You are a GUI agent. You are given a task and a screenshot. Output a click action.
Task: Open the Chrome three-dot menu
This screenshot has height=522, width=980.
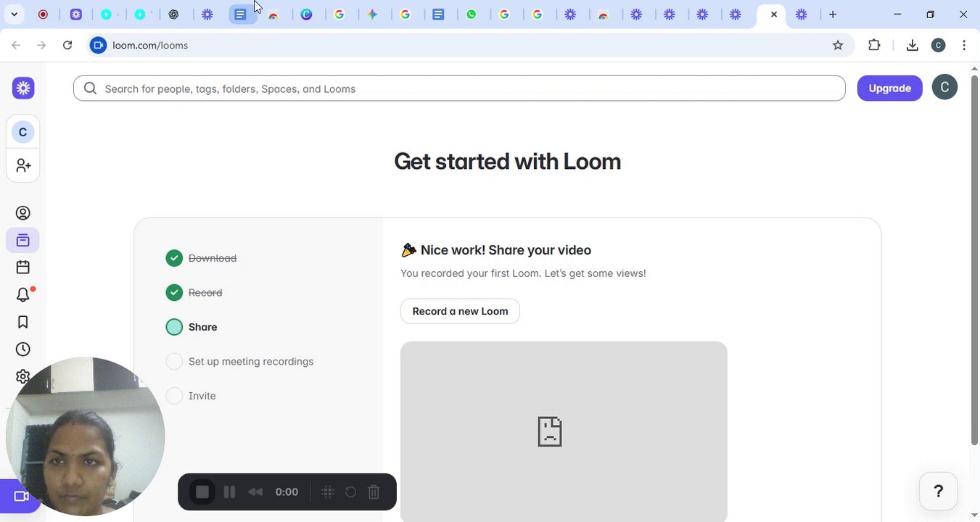point(964,45)
